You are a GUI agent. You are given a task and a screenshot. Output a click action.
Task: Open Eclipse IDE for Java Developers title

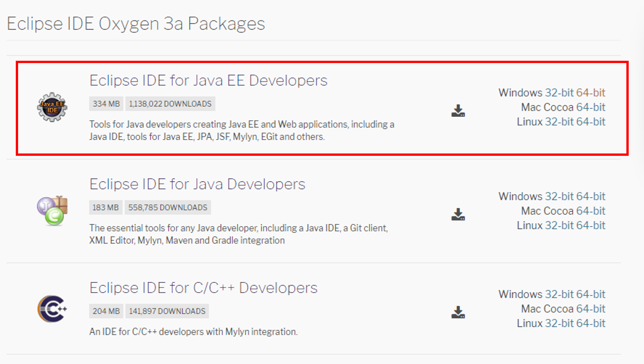(197, 184)
